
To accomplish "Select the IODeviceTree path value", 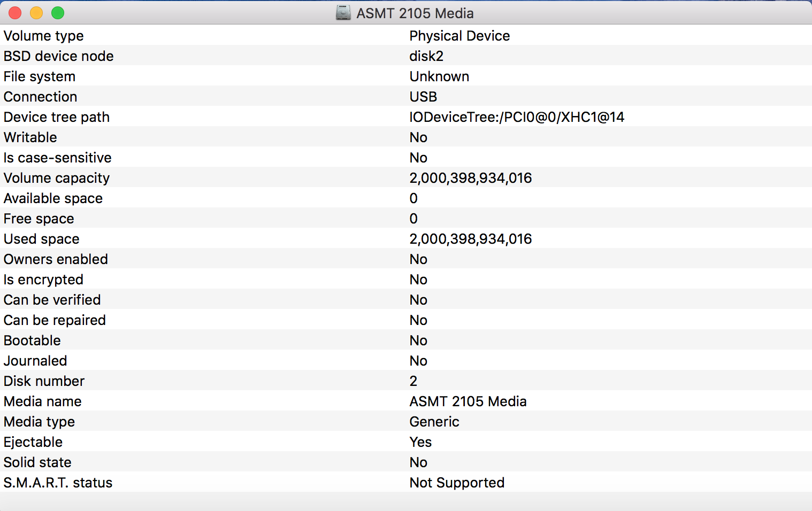I will point(517,117).
